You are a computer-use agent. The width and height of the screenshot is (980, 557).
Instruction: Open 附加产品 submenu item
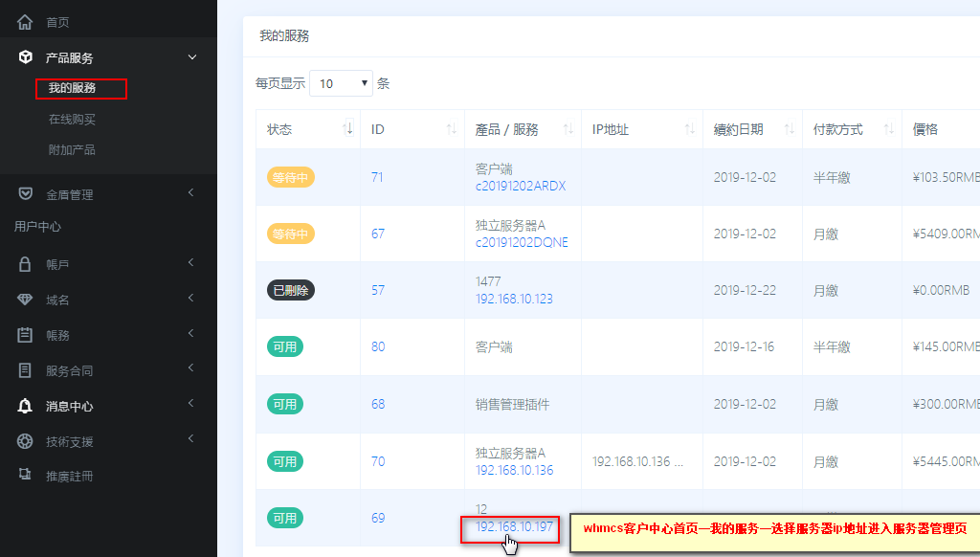click(x=72, y=150)
